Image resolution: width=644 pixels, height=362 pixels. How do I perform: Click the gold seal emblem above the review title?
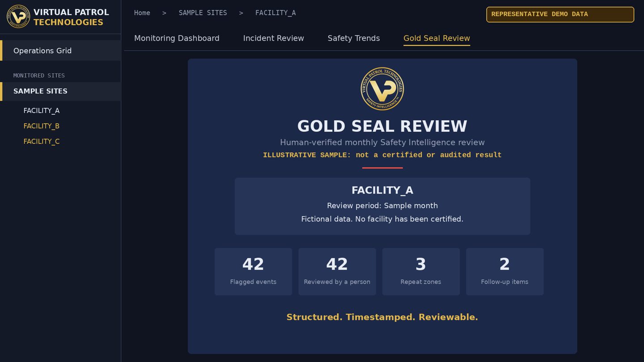(382, 89)
